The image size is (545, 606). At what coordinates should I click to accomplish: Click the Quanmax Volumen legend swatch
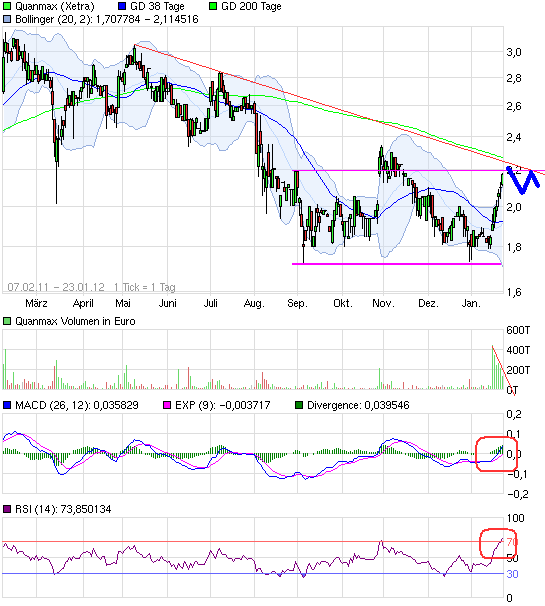tap(7, 321)
